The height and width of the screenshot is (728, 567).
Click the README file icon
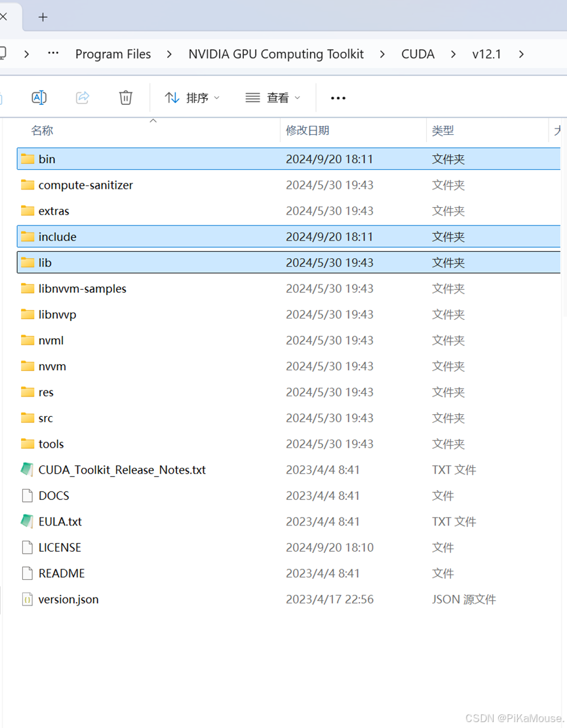[28, 573]
